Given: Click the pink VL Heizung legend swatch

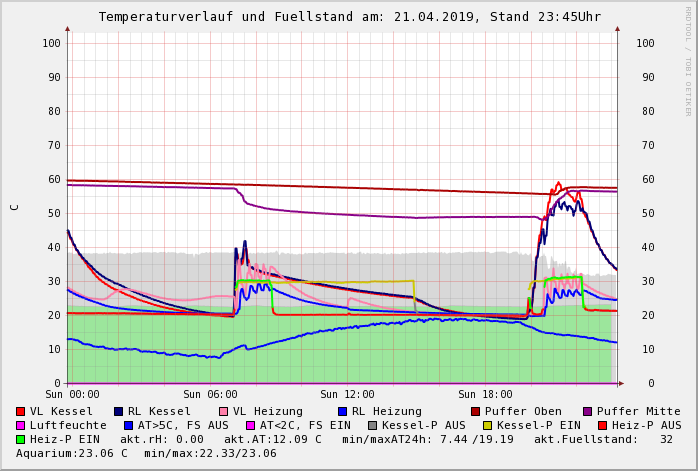Looking at the screenshot, I should click(223, 411).
